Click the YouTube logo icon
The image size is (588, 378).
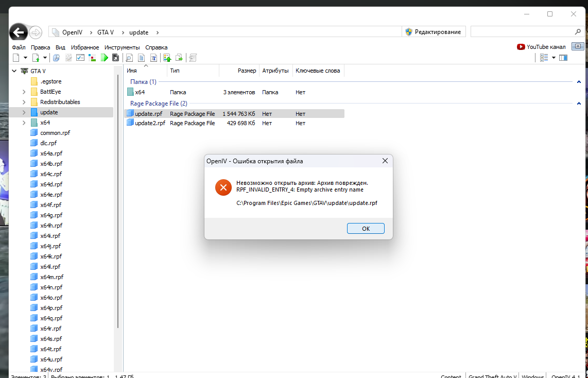521,47
